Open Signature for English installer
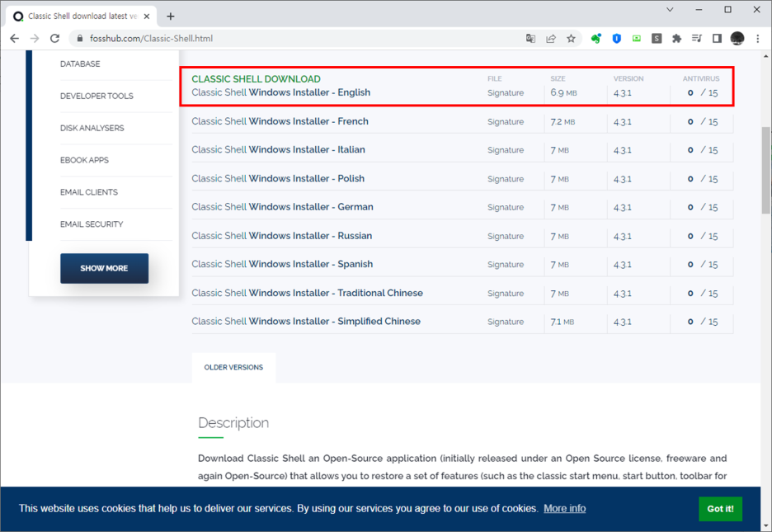This screenshot has width=772, height=532. [x=506, y=93]
